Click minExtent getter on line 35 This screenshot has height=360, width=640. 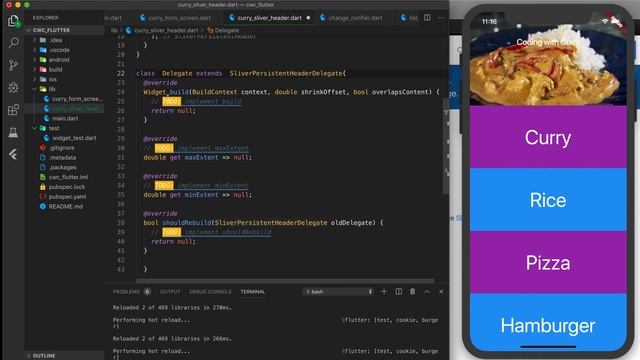point(201,195)
